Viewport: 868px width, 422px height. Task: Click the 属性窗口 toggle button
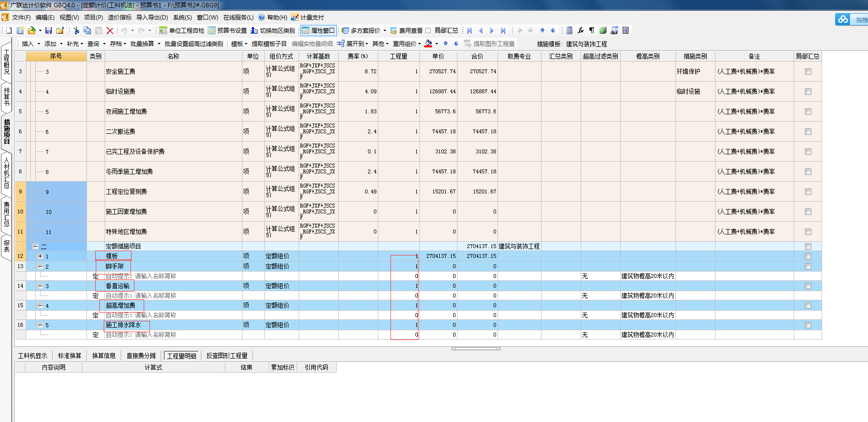tap(318, 30)
